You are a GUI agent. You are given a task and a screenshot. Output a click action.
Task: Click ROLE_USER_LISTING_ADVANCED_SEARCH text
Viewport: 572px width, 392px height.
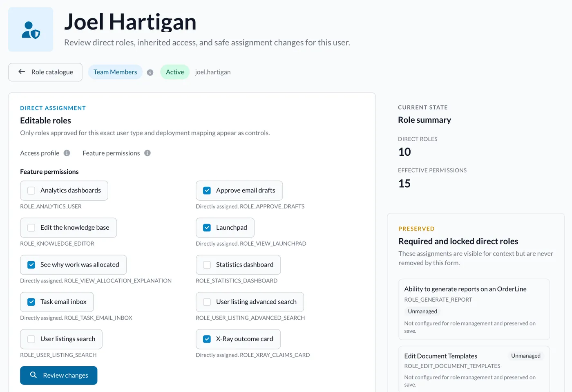click(x=250, y=318)
